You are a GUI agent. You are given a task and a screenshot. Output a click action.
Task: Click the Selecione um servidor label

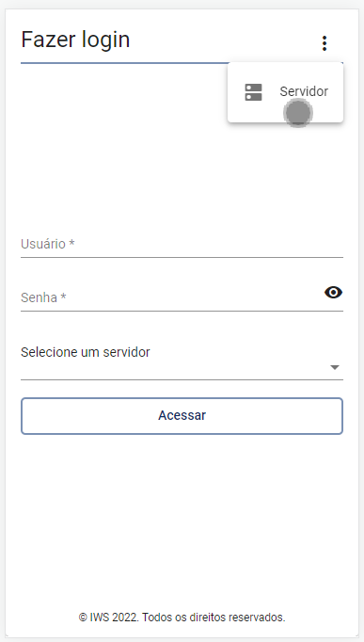(86, 352)
